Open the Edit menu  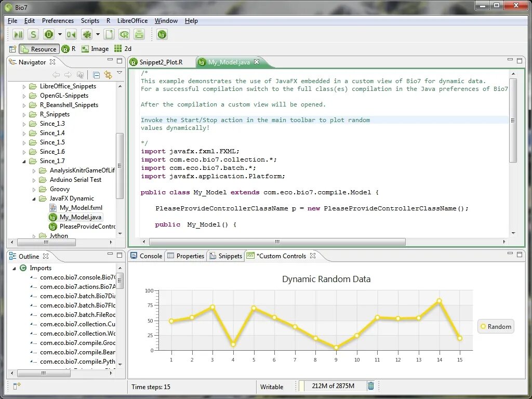point(30,21)
